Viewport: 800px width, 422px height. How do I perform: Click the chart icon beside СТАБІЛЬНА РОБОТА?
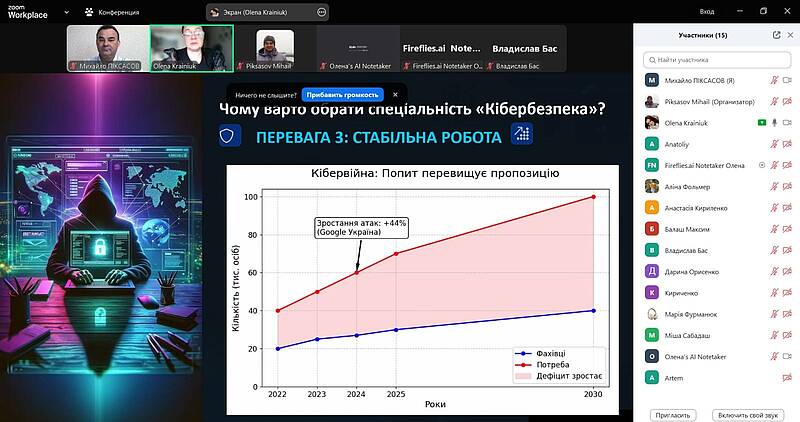point(521,134)
